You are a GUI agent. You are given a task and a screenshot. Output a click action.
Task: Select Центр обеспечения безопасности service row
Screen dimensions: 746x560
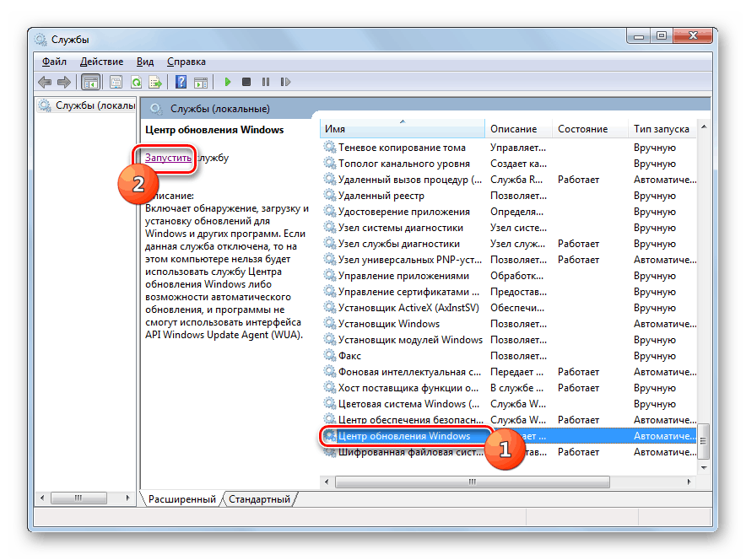coord(508,420)
